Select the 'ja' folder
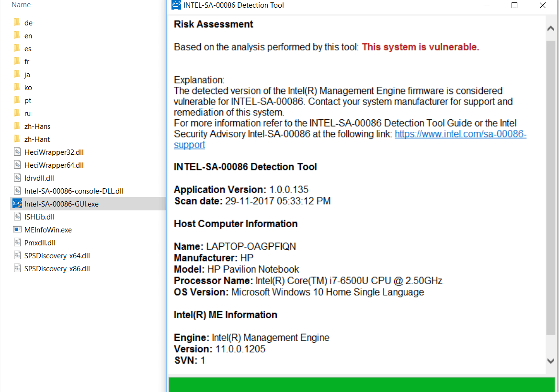The width and height of the screenshot is (559, 392). tap(27, 74)
